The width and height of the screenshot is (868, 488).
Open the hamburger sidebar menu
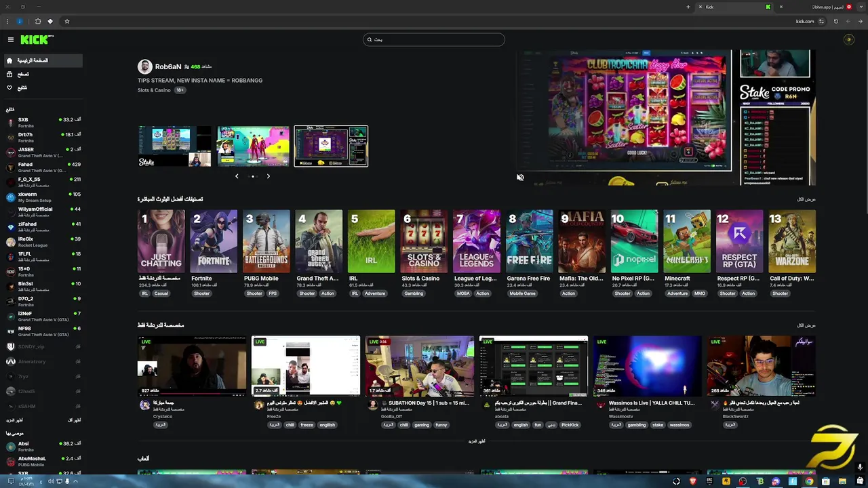tap(11, 40)
